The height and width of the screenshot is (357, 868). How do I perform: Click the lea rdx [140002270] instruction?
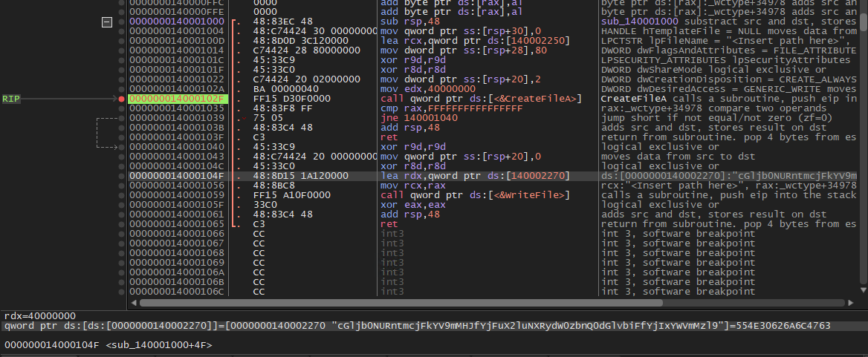476,176
